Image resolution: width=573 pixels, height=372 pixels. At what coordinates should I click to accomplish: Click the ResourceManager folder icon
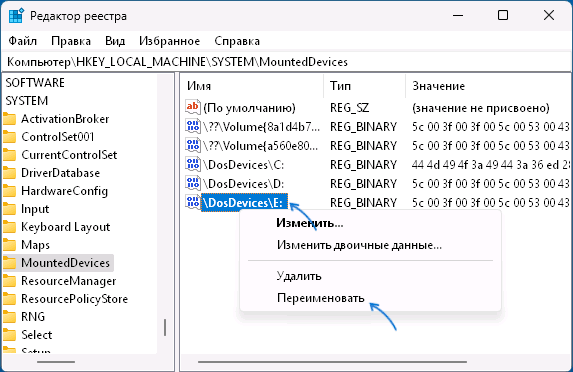pos(10,281)
